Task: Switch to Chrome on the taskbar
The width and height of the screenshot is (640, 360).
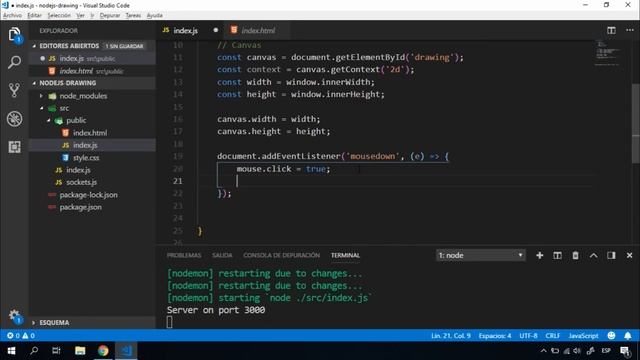Action: pyautogui.click(x=103, y=351)
